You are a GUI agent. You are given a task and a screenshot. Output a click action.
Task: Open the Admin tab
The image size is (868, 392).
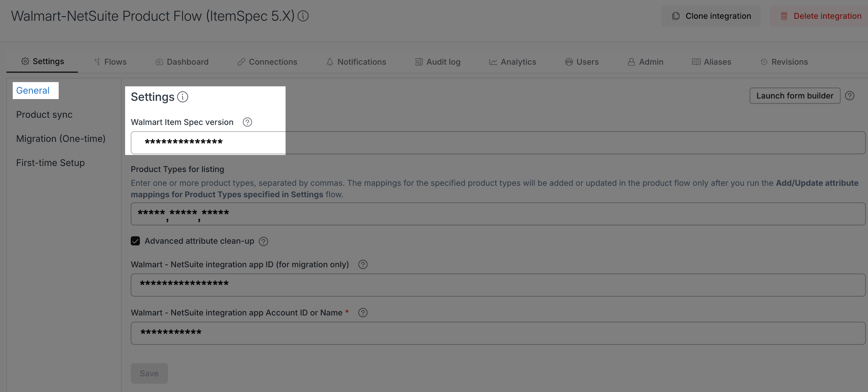[645, 62]
